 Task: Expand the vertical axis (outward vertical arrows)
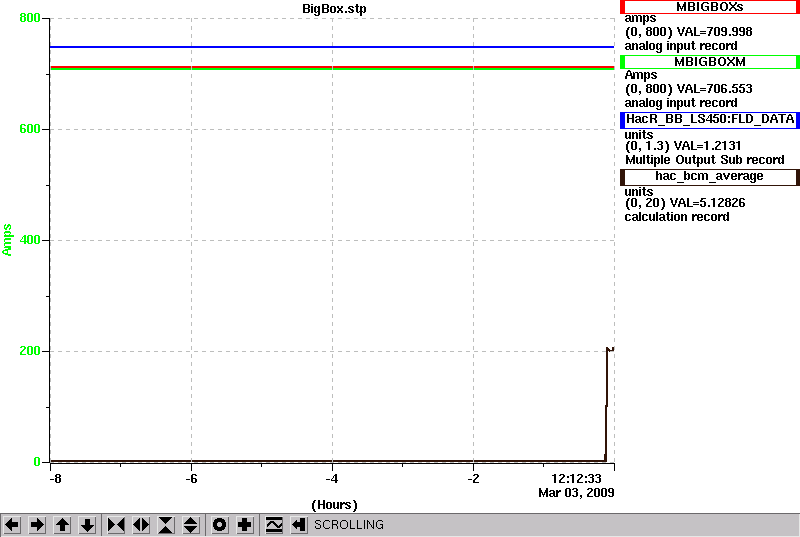coord(191,525)
